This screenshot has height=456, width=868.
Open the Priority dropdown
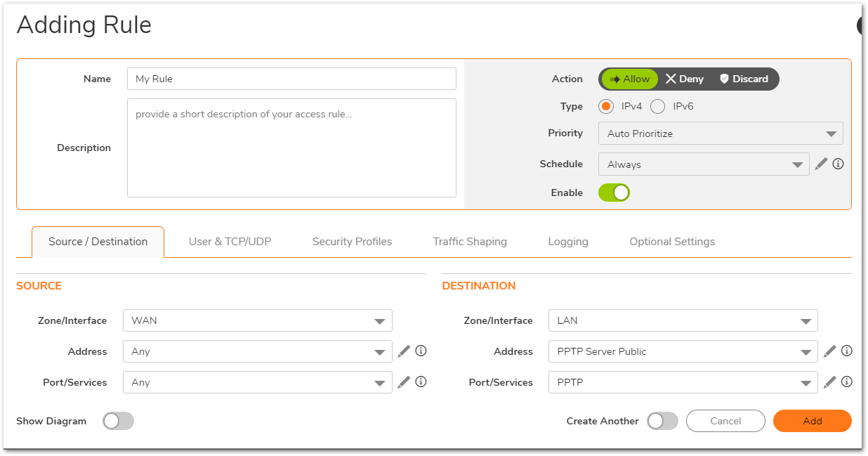point(721,133)
